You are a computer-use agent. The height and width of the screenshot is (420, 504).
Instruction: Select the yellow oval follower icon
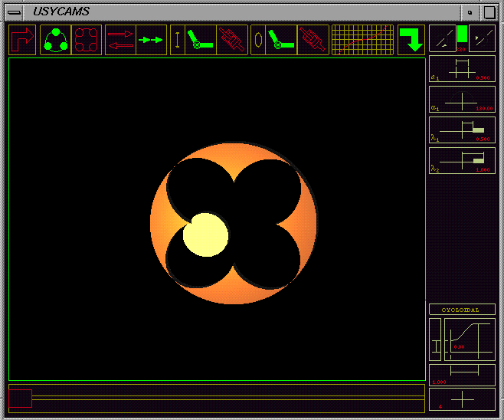[x=258, y=40]
